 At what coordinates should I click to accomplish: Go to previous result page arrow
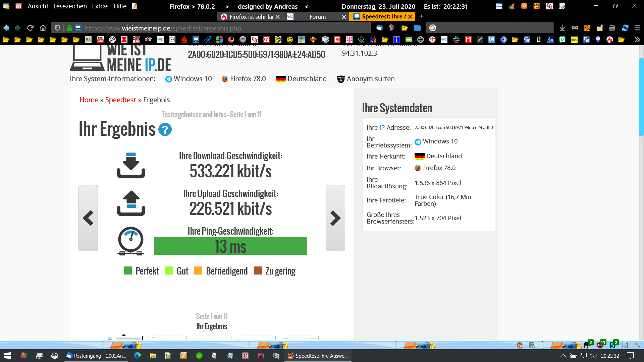[x=88, y=218]
